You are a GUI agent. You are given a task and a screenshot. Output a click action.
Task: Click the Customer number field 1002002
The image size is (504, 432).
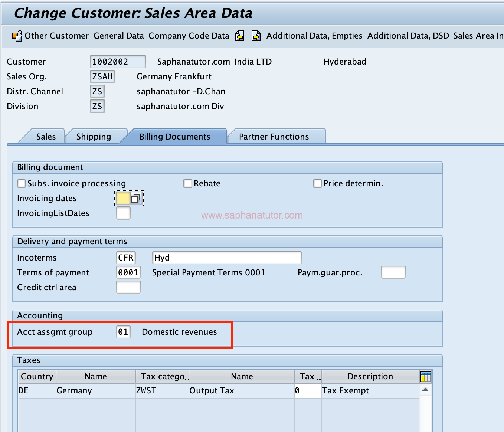118,62
